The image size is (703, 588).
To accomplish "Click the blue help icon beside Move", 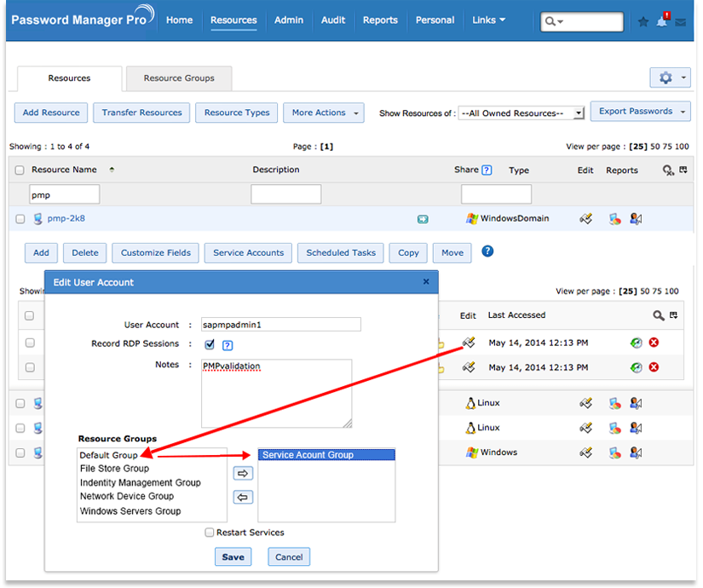I will [488, 251].
